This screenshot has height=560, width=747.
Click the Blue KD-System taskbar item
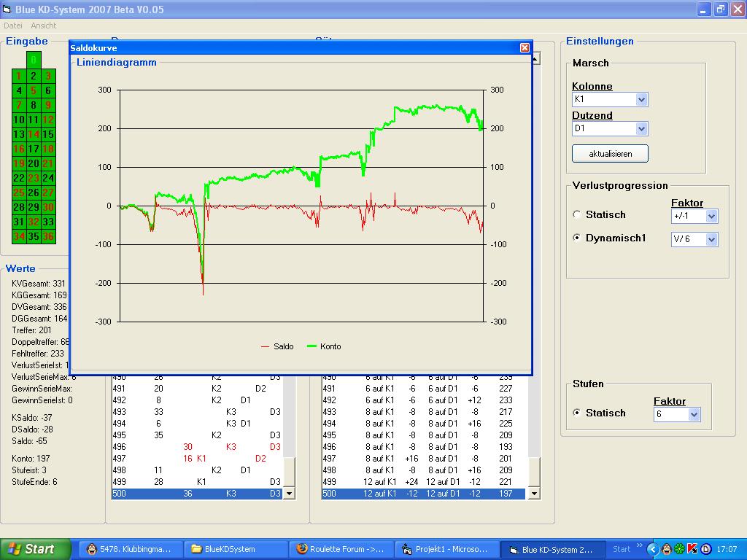pyautogui.click(x=553, y=549)
